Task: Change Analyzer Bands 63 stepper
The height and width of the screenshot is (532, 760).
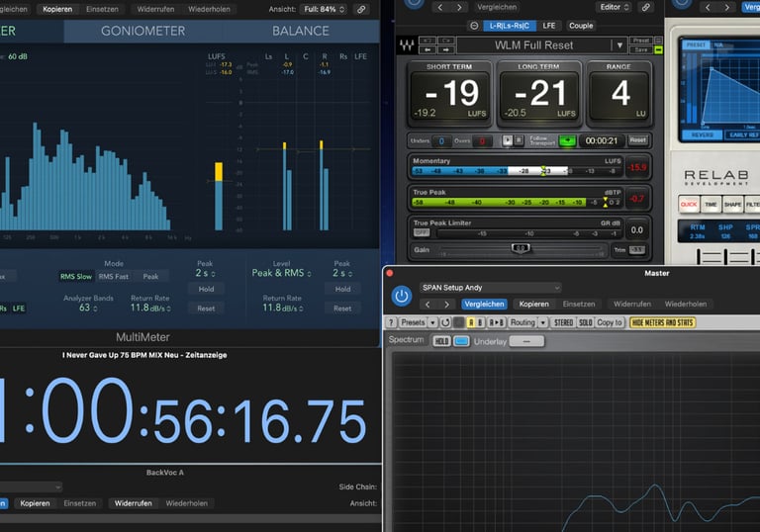Action: click(88, 308)
